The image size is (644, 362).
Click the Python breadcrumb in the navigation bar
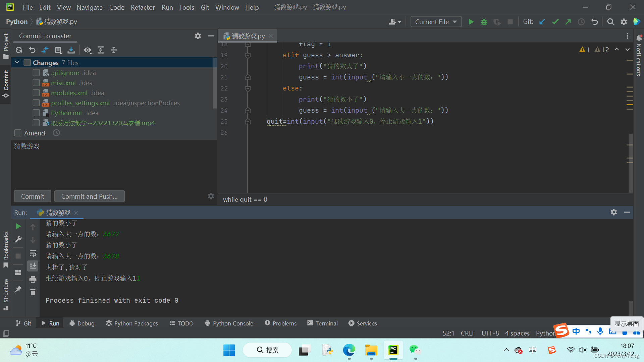tap(17, 21)
